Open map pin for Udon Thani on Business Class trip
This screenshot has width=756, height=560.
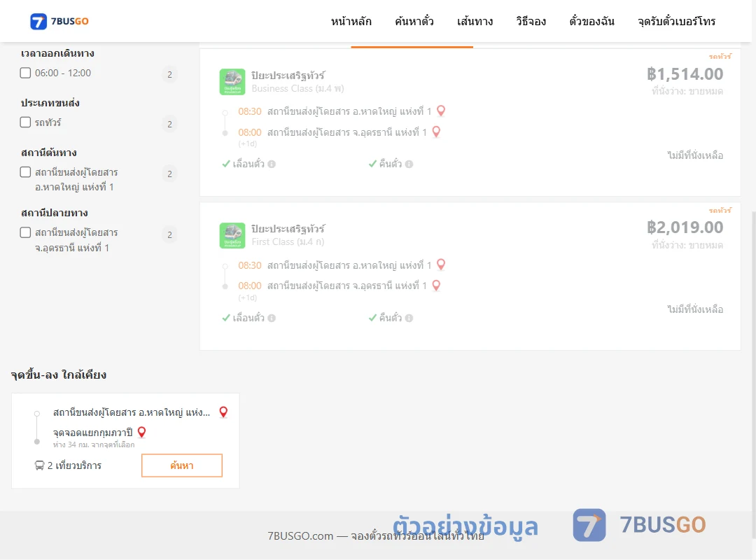pyautogui.click(x=436, y=132)
